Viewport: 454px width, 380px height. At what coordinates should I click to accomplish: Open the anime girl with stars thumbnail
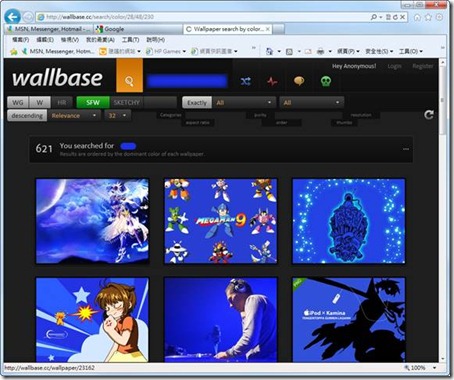click(x=92, y=319)
